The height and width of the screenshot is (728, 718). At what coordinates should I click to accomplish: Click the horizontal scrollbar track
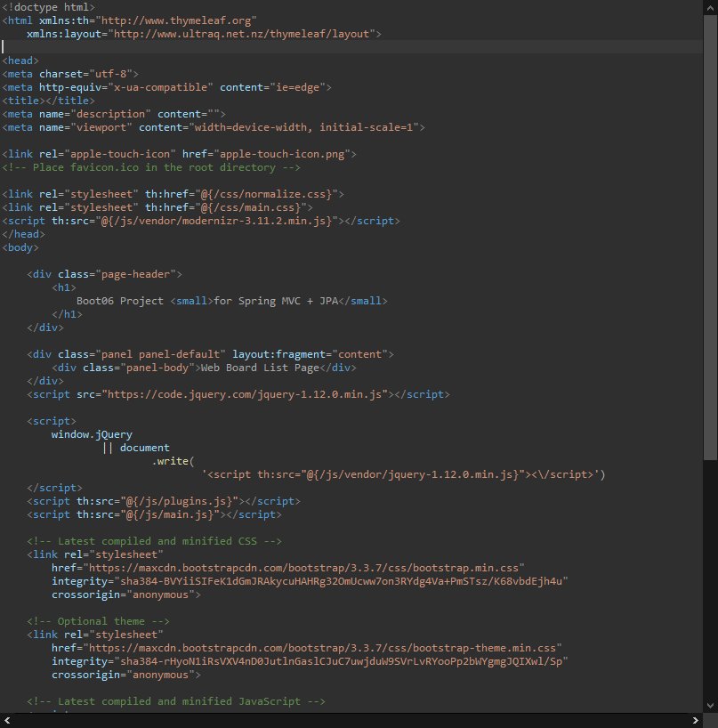point(351,721)
